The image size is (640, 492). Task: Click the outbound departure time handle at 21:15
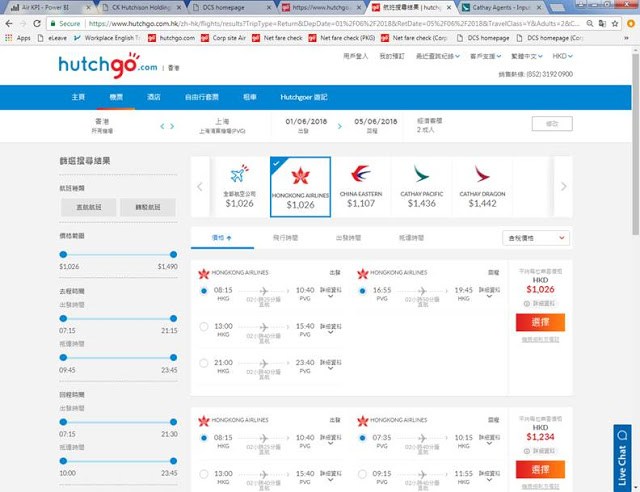click(173, 318)
